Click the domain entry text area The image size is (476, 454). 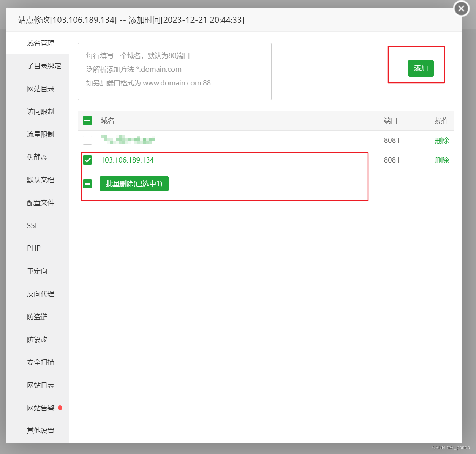(x=175, y=71)
